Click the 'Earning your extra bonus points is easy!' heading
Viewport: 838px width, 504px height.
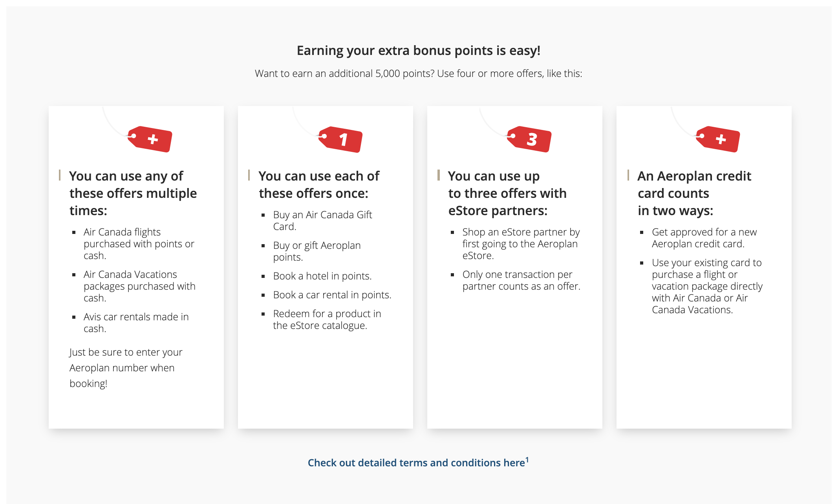419,51
